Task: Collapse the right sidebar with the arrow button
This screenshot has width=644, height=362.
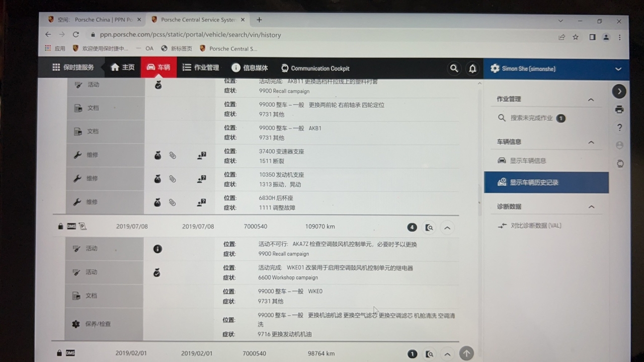Action: pyautogui.click(x=619, y=91)
